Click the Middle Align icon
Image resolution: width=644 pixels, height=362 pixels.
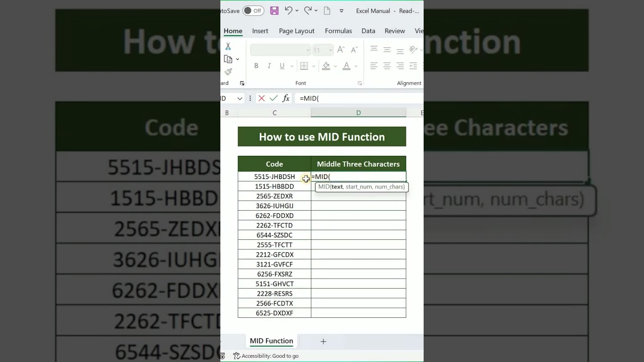point(387,49)
